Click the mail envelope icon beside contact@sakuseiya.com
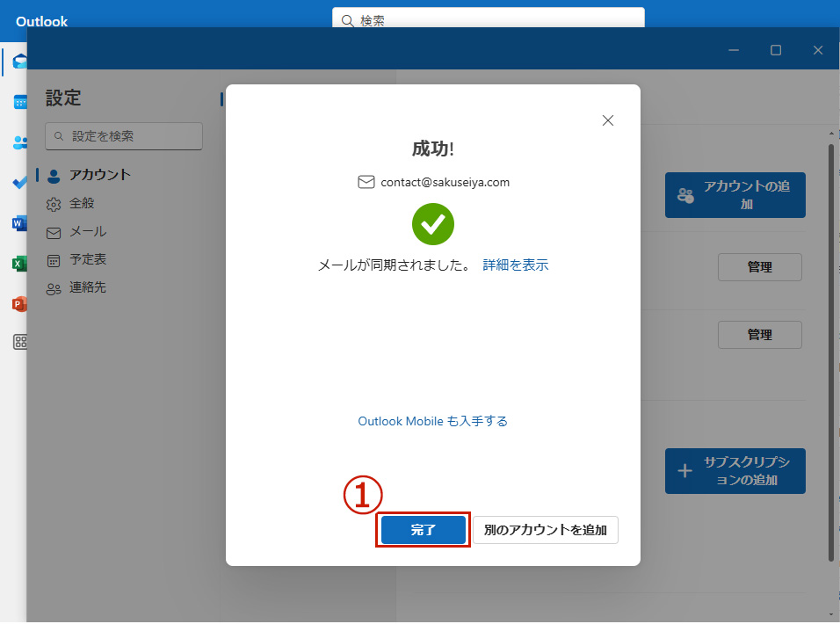Viewport: 840px width, 624px height. [x=366, y=182]
